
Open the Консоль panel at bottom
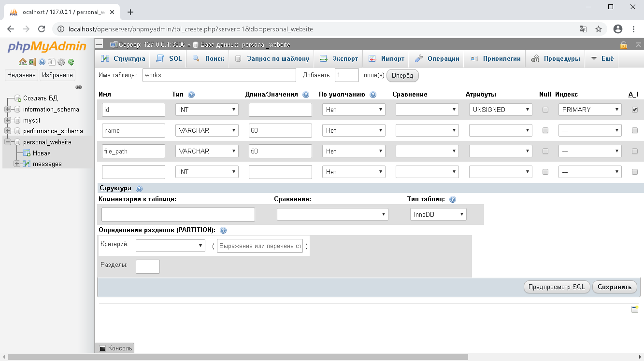click(115, 348)
